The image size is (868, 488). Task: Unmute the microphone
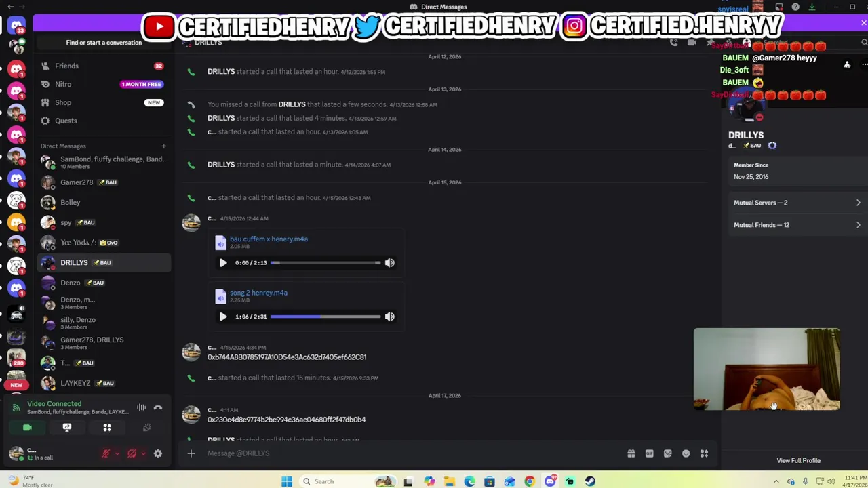click(x=106, y=453)
